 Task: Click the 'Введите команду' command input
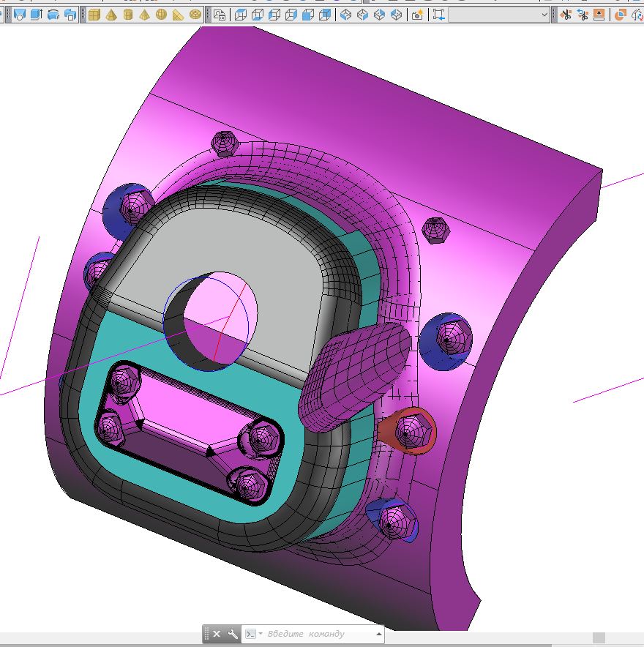coord(306,633)
